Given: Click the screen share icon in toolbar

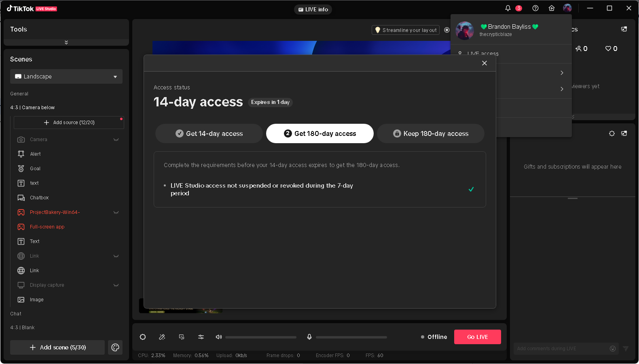Looking at the screenshot, I should click(x=182, y=337).
